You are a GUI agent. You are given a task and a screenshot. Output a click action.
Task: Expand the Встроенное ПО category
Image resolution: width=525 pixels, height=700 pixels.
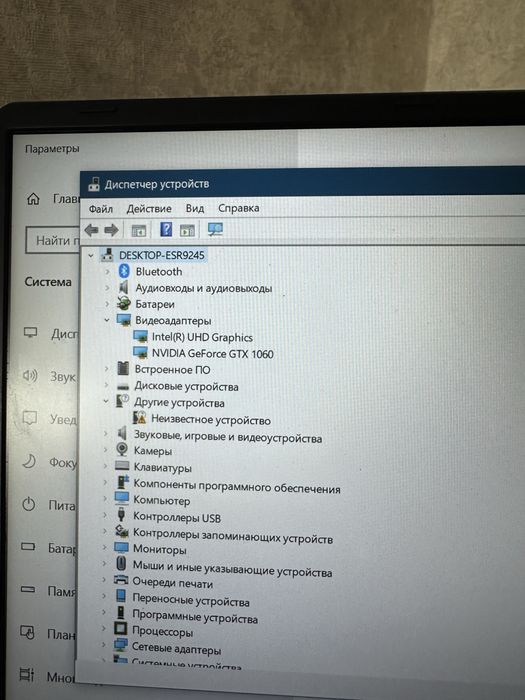point(106,369)
